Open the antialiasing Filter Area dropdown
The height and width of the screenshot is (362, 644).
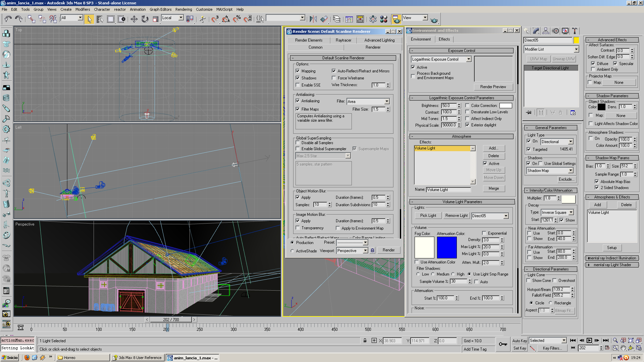[387, 101]
